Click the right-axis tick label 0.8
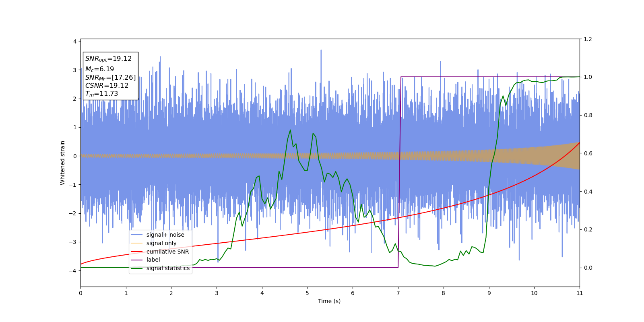The image size is (644, 322). pos(588,115)
